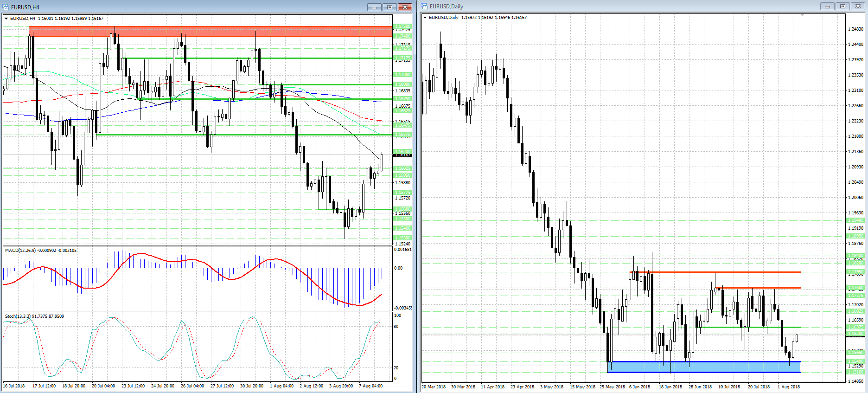Viewport: 868px width, 393px height.
Task: Close the EURUSD,H4 chart window
Action: coord(405,7)
